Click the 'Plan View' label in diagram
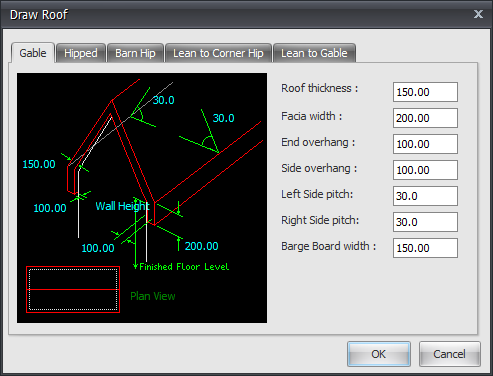Viewport: 493px width, 376px height. (x=153, y=296)
